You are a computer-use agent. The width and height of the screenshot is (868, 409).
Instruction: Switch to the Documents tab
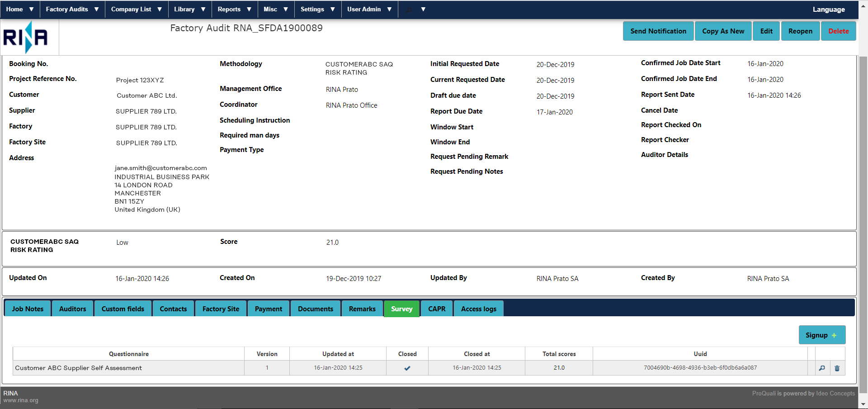coord(315,309)
